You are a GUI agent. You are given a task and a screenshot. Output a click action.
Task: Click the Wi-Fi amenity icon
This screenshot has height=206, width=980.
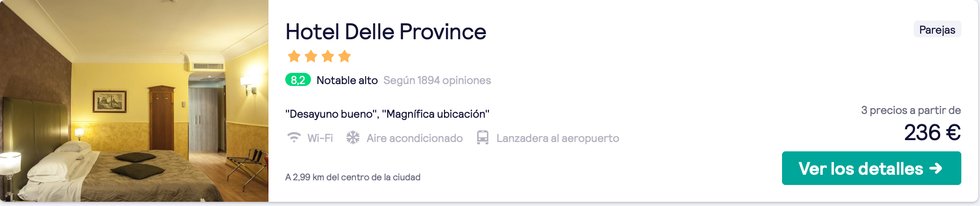pyautogui.click(x=294, y=138)
